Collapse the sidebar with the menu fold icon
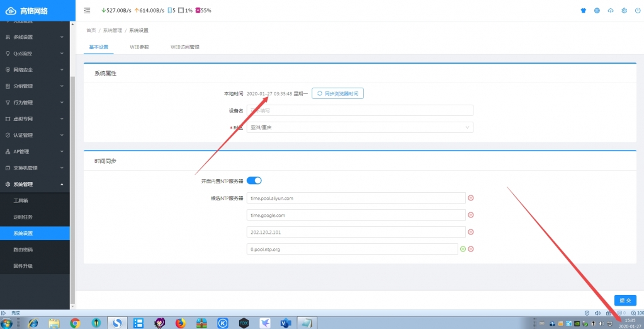The width and height of the screenshot is (644, 329). pos(87,11)
